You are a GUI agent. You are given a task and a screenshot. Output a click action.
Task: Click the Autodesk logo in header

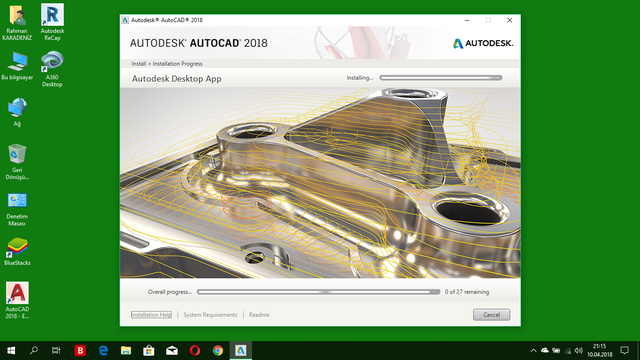(x=483, y=43)
